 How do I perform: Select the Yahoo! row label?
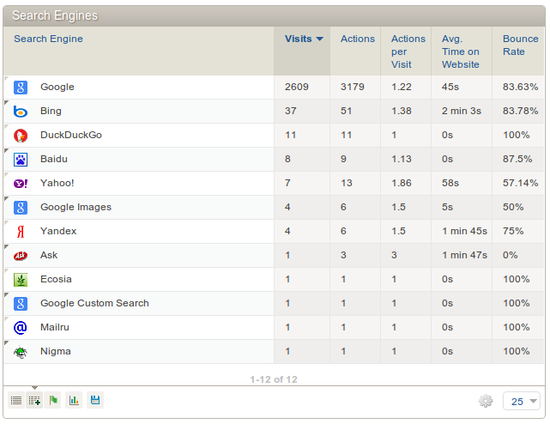[x=57, y=183]
